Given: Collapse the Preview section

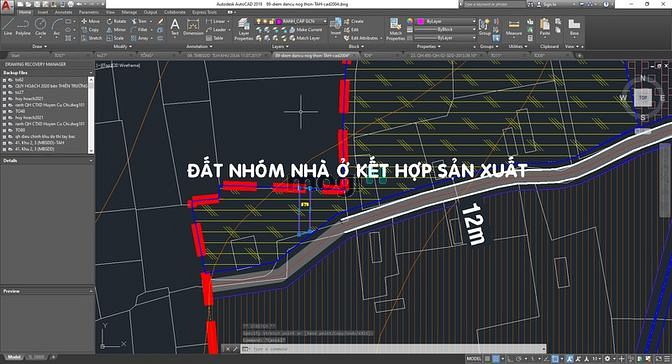Looking at the screenshot, I should pos(91,291).
